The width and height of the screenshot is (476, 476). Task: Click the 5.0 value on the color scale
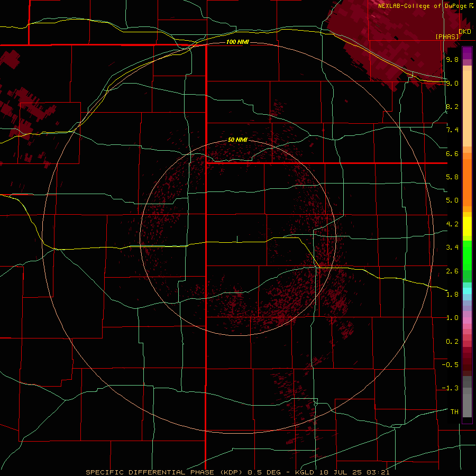click(x=452, y=200)
